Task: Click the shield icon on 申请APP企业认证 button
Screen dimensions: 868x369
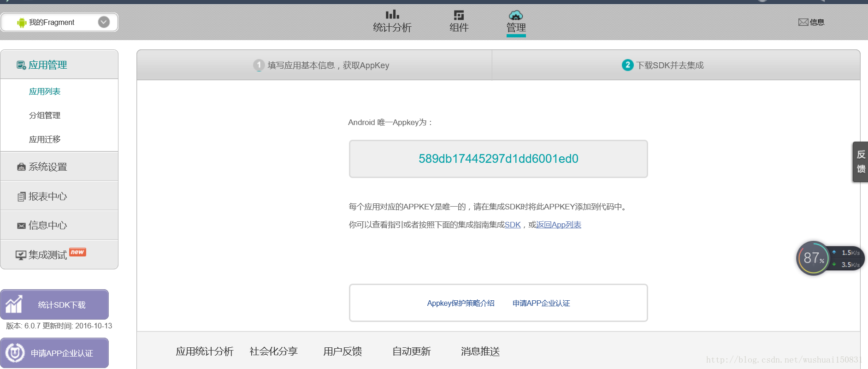Action: pos(15,353)
